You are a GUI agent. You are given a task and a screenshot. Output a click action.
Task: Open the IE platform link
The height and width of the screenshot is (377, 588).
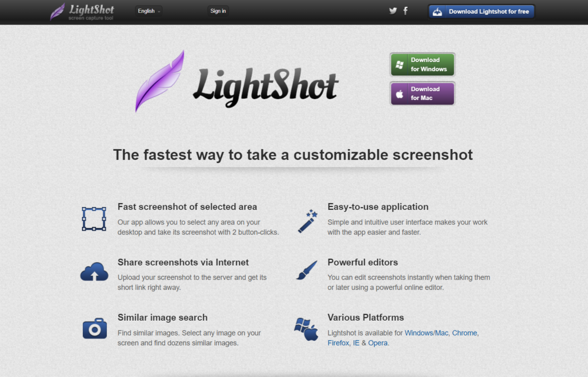click(x=356, y=343)
